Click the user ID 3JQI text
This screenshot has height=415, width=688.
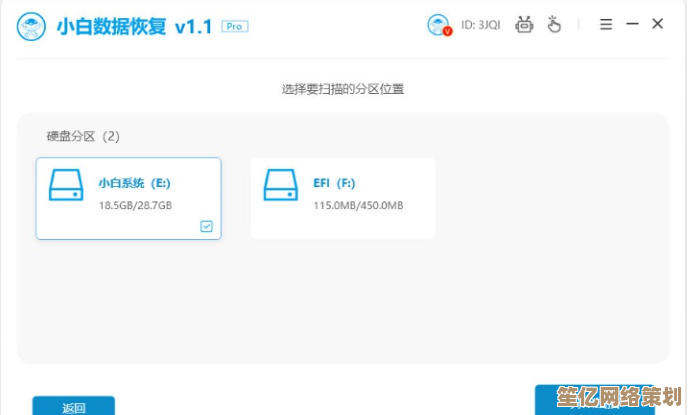point(481,25)
